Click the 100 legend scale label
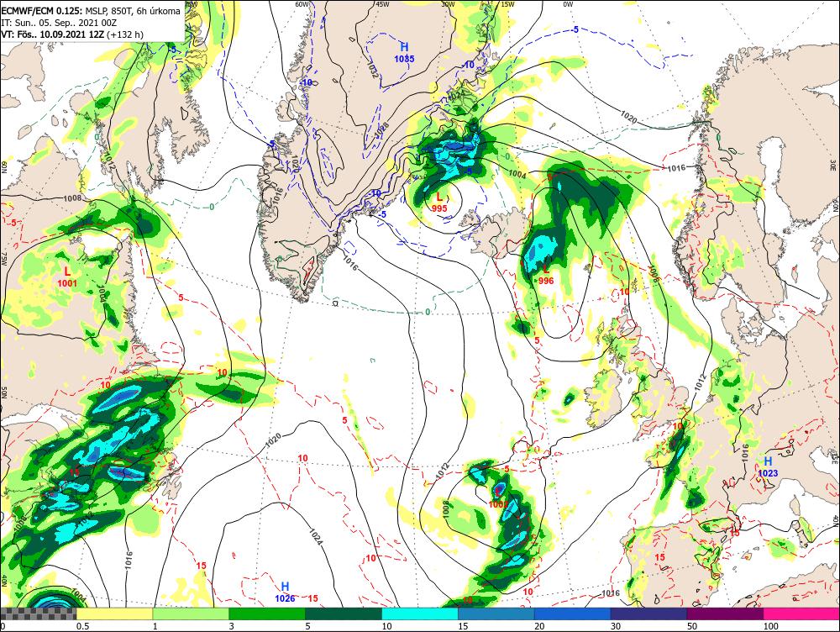 pyautogui.click(x=770, y=626)
